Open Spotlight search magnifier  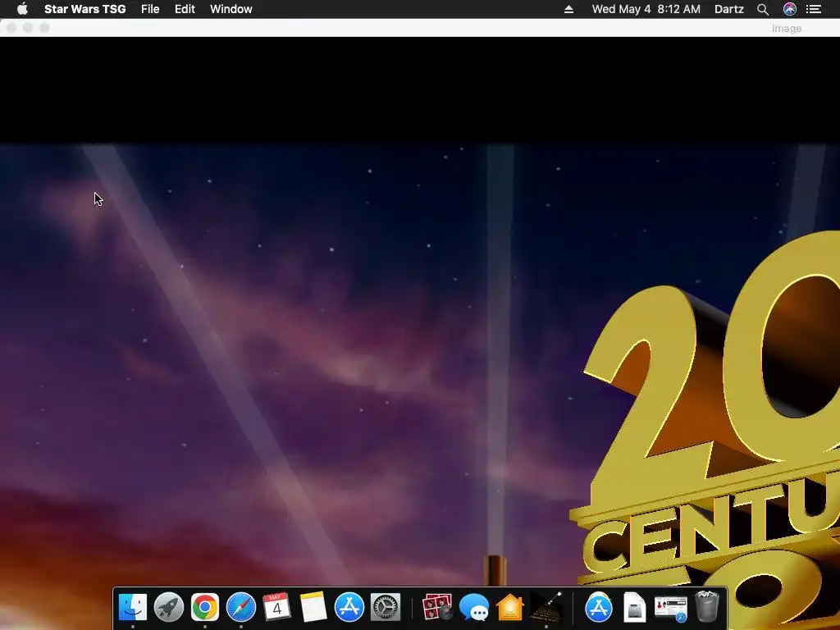tap(762, 9)
